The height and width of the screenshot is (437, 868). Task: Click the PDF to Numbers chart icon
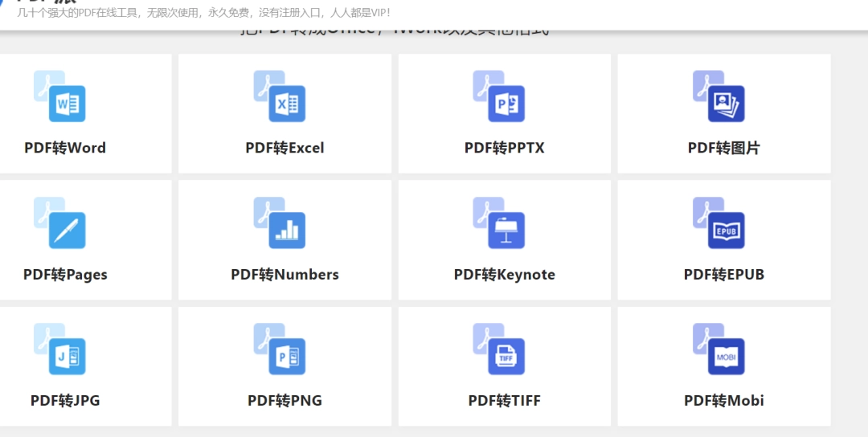pos(280,223)
